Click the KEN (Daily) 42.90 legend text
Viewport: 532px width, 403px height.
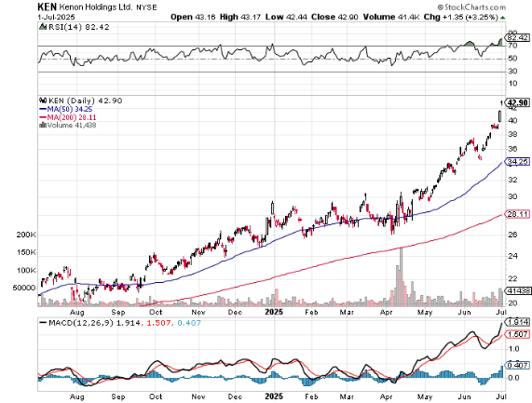click(85, 101)
